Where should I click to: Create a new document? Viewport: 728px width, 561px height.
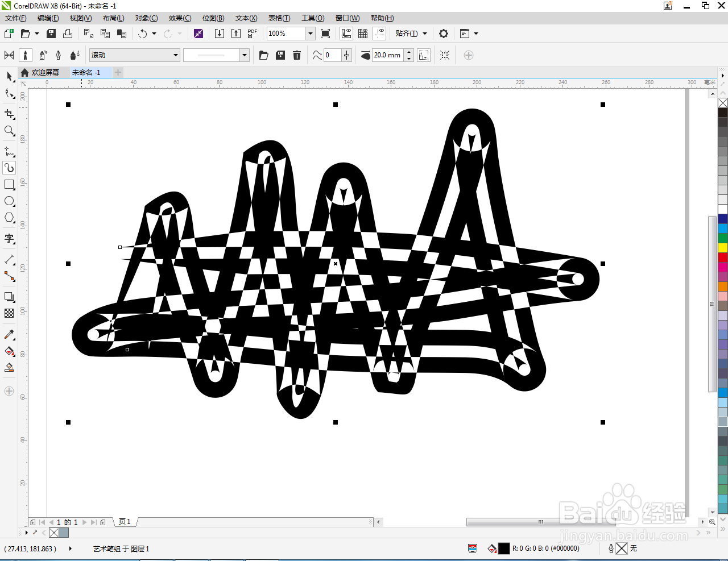9,34
